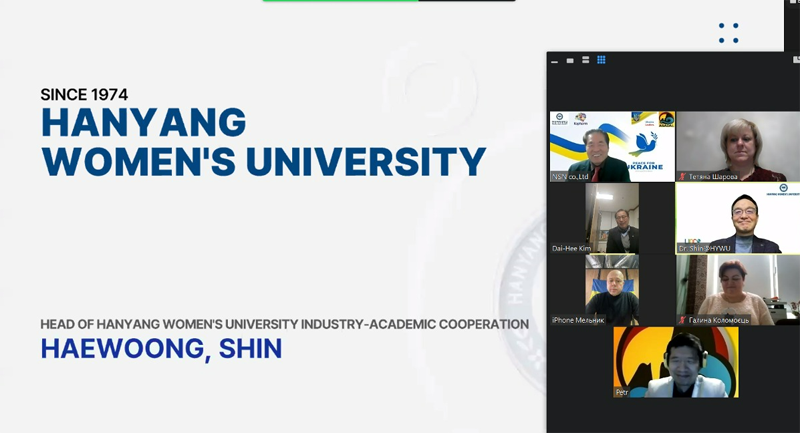Click muted microphone icon beside Тетяна Шарова
This screenshot has width=800, height=433.
point(682,176)
